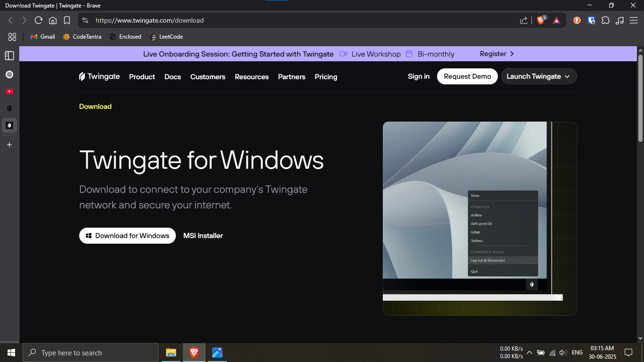Click the media control music note icon
The height and width of the screenshot is (362, 644).
tap(620, 20)
